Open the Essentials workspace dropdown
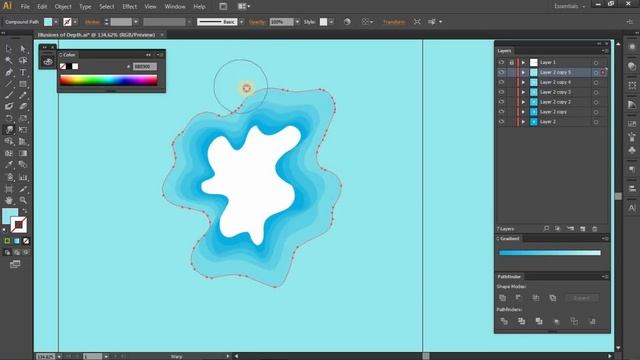 pyautogui.click(x=569, y=6)
